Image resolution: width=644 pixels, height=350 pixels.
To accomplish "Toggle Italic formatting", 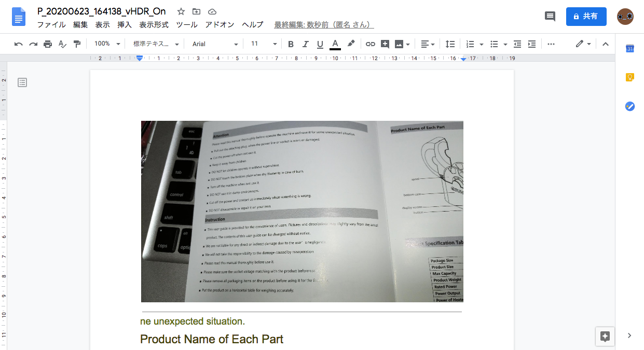I will pos(305,44).
